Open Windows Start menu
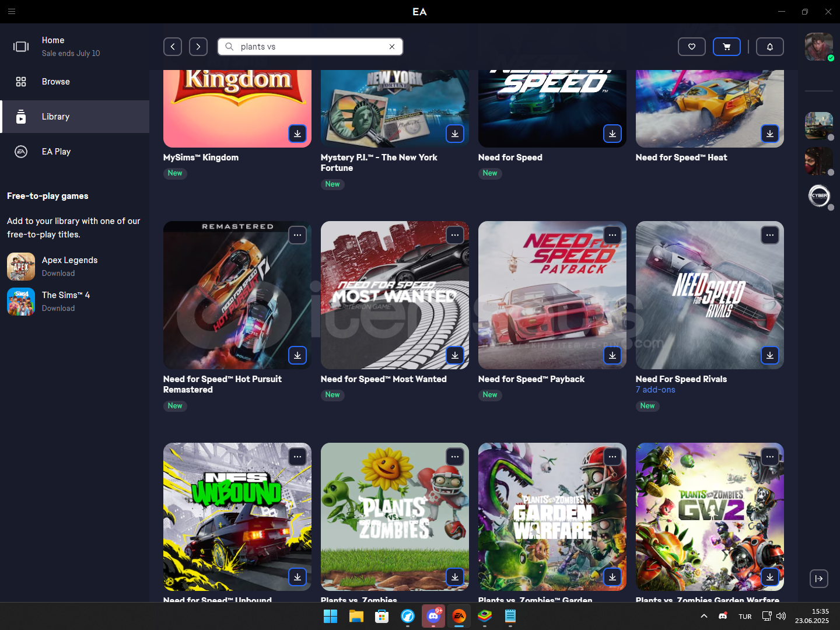 (330, 616)
